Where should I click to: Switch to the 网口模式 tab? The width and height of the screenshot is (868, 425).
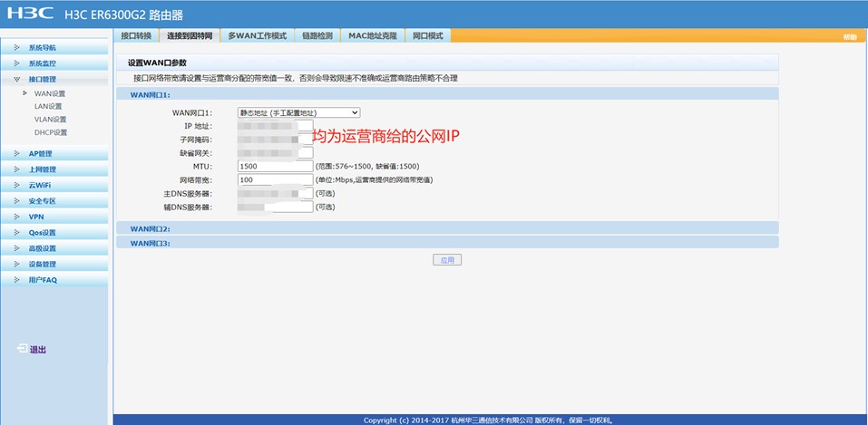pos(428,35)
